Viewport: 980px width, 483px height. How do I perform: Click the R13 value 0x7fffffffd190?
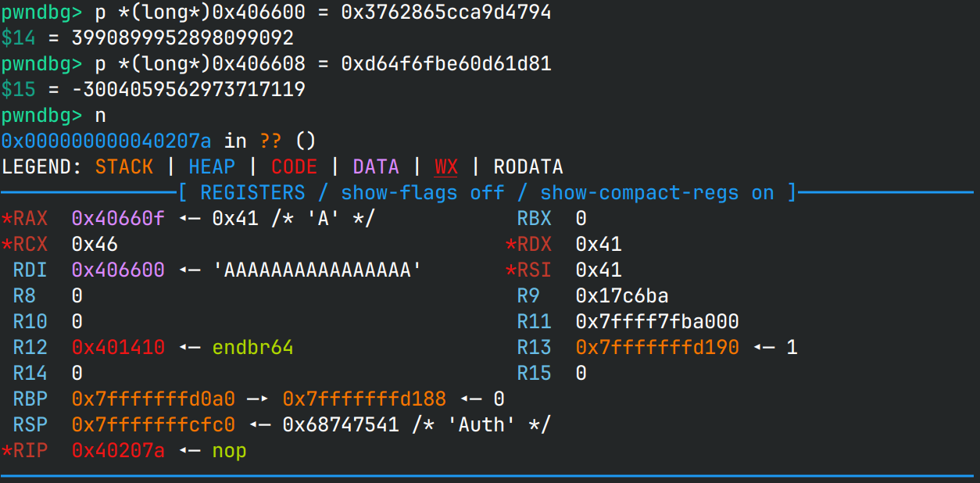click(x=657, y=347)
